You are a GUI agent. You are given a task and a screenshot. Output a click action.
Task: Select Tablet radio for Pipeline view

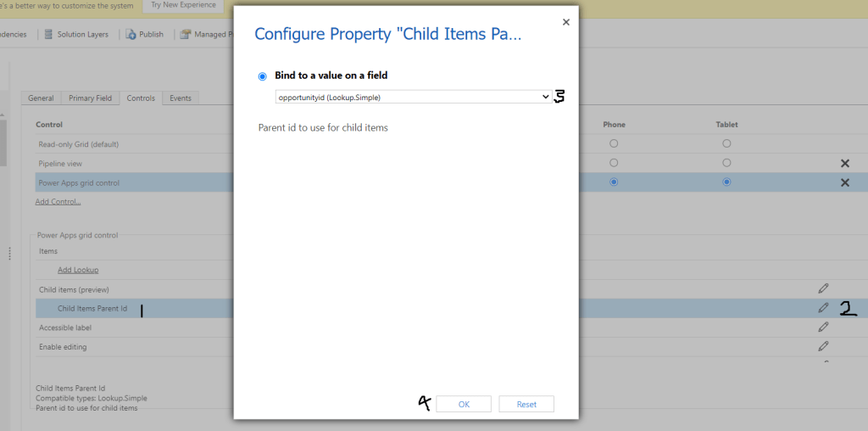(x=726, y=163)
